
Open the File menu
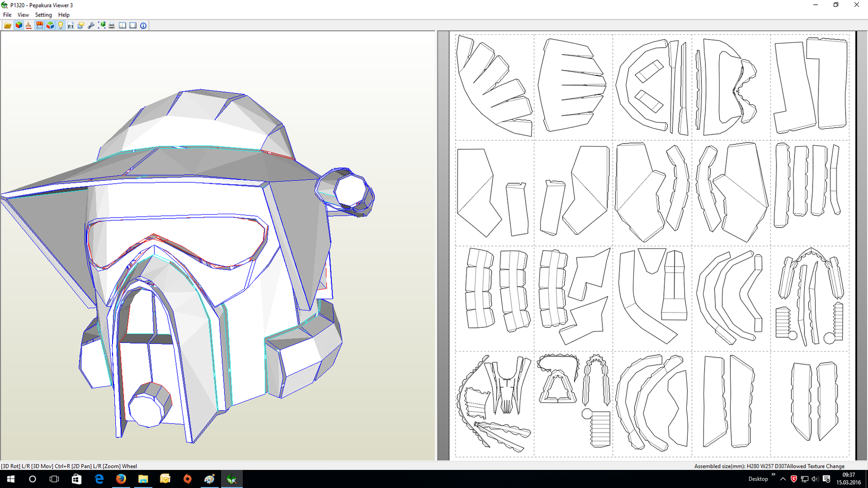[x=7, y=15]
